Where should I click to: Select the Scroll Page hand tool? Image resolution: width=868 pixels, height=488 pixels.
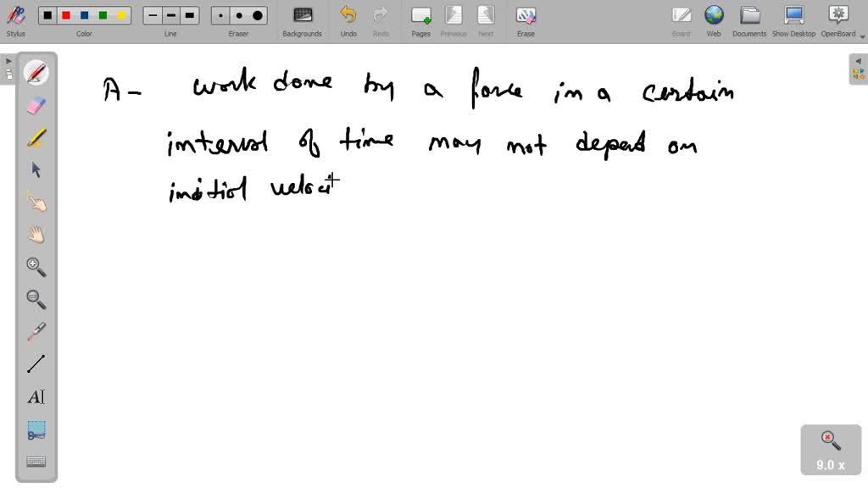click(x=36, y=235)
